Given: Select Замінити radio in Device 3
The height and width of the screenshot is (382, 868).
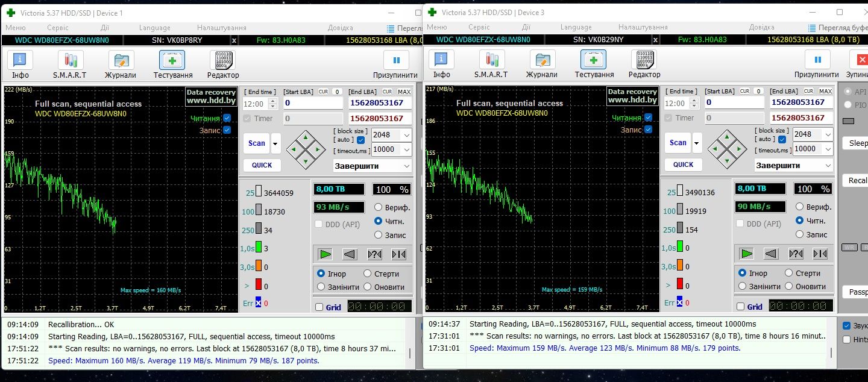Looking at the screenshot, I should 743,286.
